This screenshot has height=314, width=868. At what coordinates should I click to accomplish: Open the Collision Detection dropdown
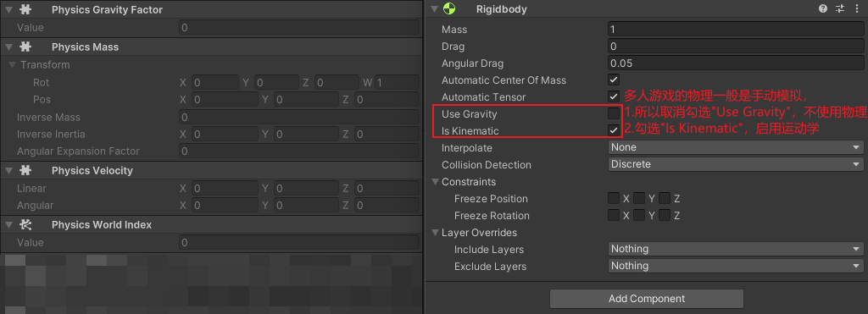736,164
